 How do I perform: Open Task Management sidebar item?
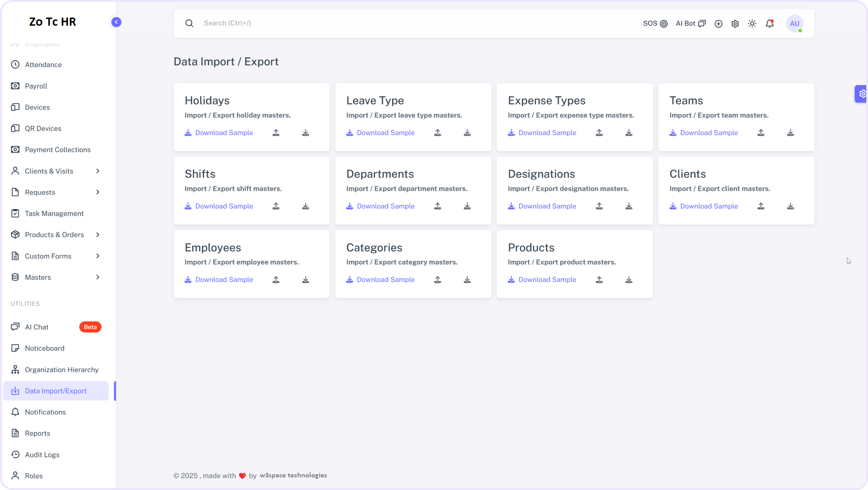56,213
